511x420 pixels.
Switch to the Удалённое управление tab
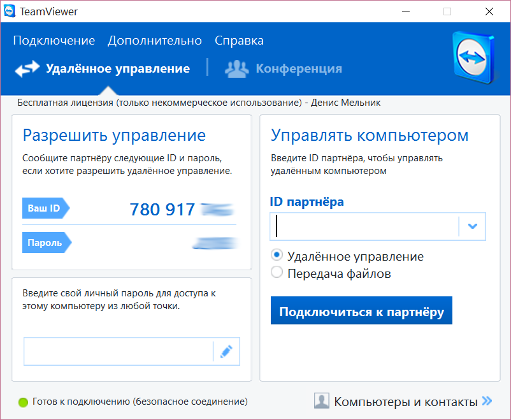(103, 69)
